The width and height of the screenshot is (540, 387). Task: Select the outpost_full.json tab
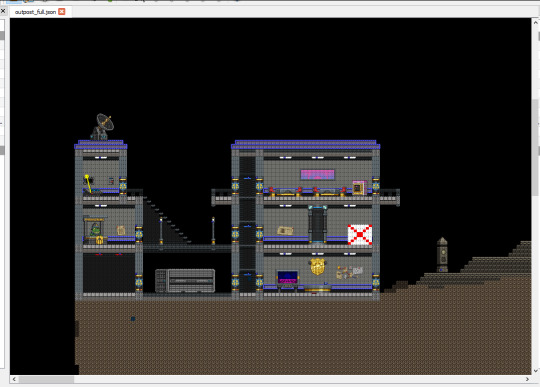pyautogui.click(x=35, y=12)
